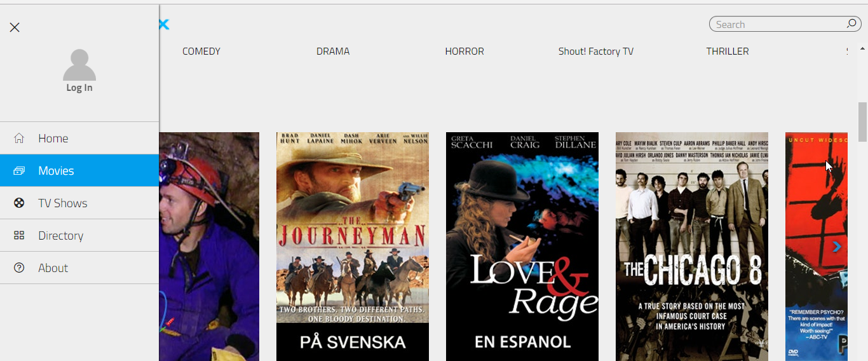868x361 pixels.
Task: Click the user avatar icon
Action: 79,65
